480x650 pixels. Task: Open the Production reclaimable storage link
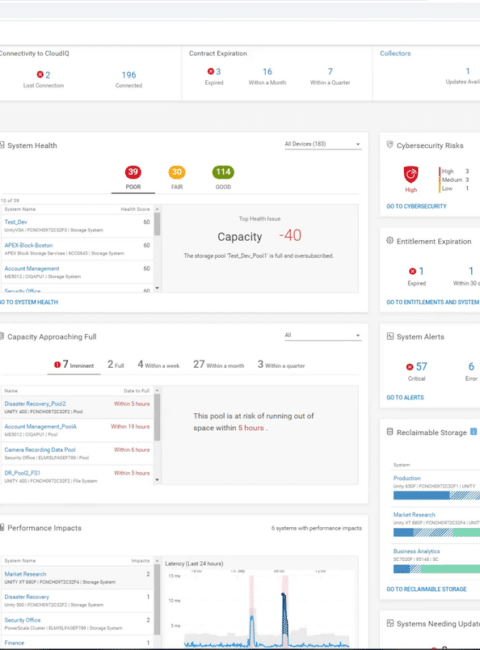coord(407,478)
